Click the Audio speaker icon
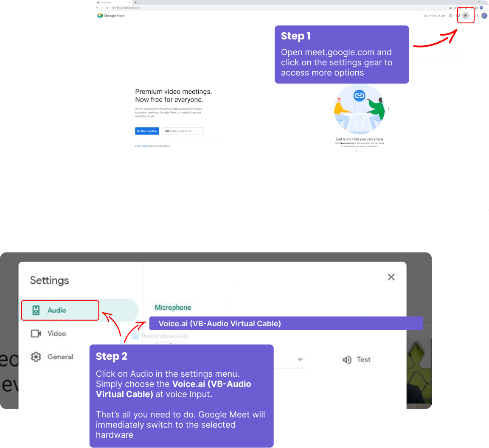 coord(36,310)
